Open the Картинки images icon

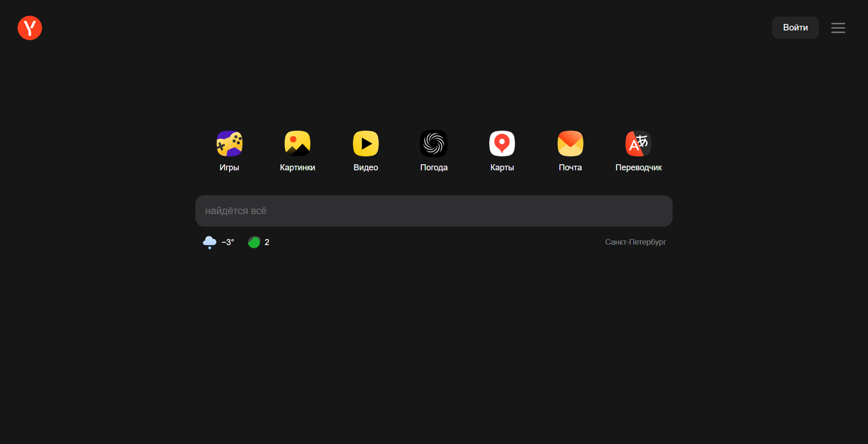(x=297, y=144)
